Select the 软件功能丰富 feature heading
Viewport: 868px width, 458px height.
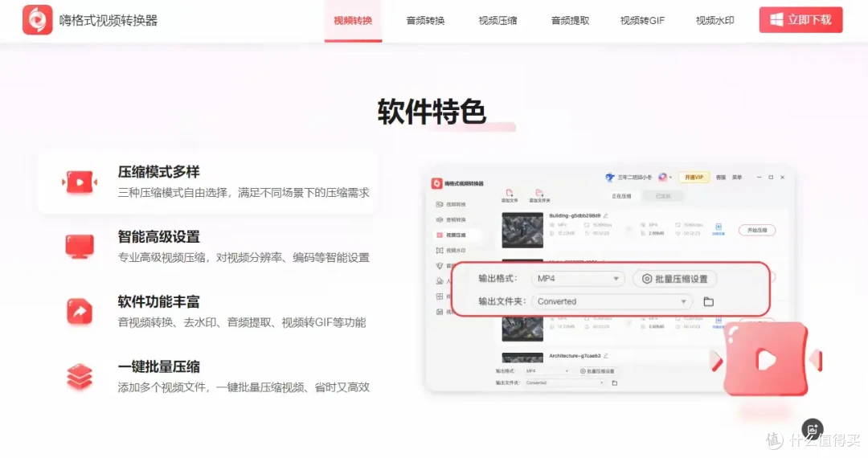tap(159, 301)
